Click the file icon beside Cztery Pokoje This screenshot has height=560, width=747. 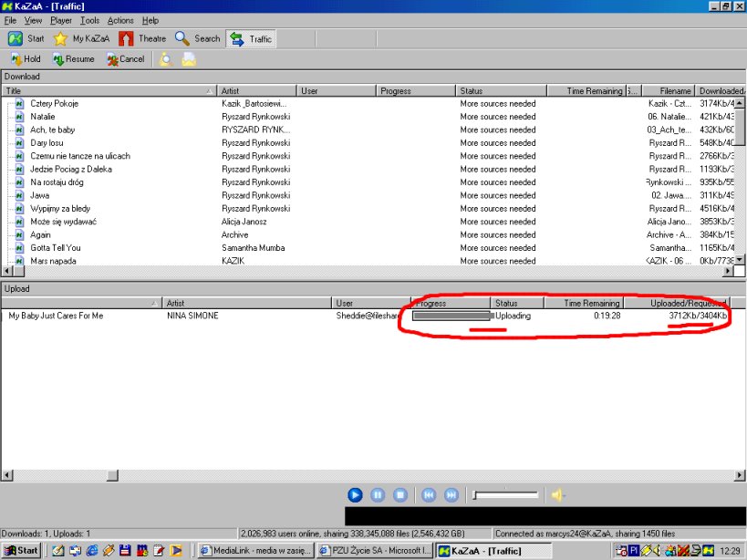19,103
